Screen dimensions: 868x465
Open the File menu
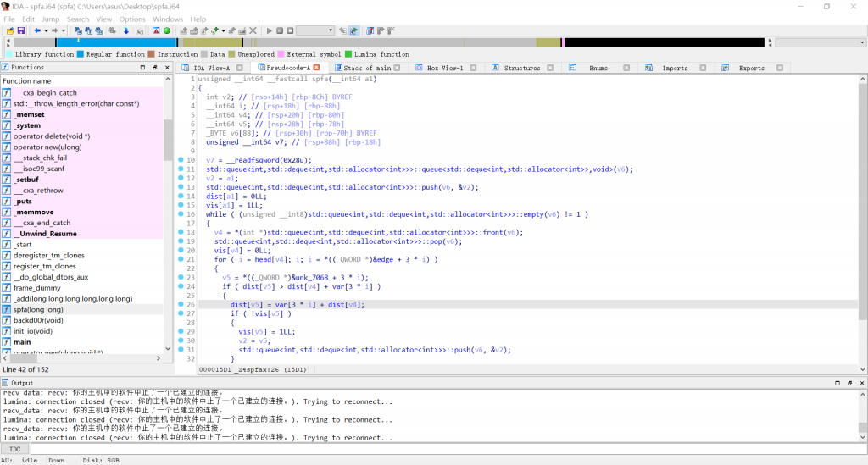coord(8,19)
